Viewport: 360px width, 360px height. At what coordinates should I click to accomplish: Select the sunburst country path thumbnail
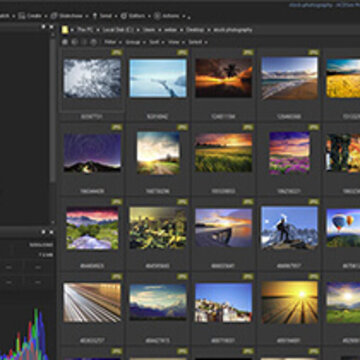158,153
